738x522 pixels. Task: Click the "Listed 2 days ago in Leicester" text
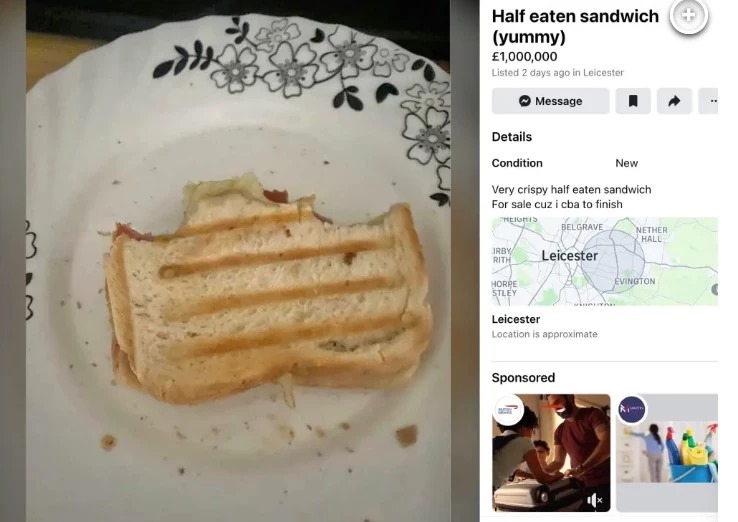click(x=558, y=72)
